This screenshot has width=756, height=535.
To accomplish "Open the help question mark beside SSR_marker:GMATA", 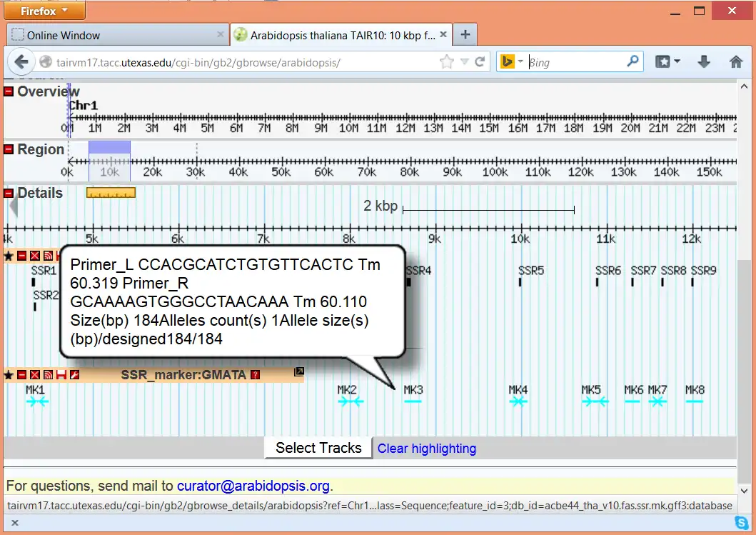I will tap(255, 375).
